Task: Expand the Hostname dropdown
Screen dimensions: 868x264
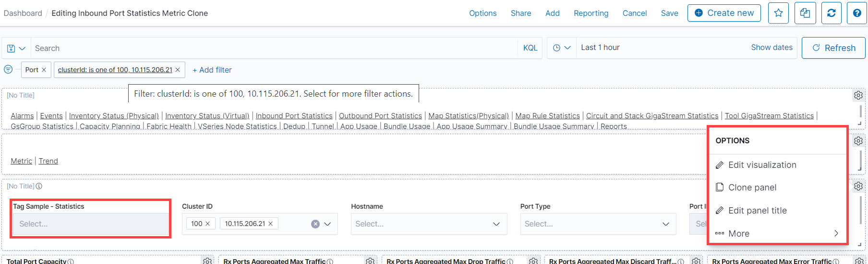Action: 496,224
